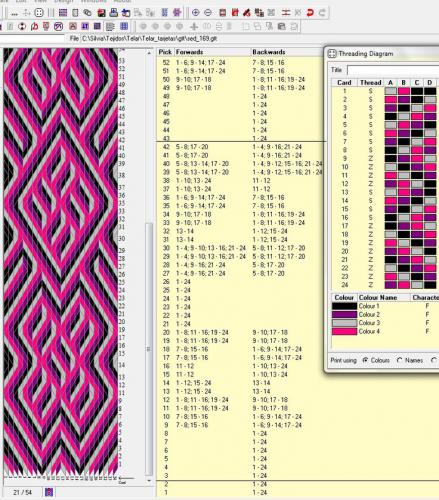Click the blue grid icon in second toolbar
439x500 pixels.
(124, 26)
